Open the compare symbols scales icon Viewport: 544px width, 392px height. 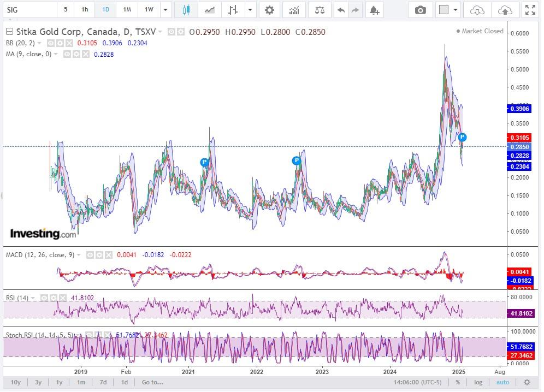pyautogui.click(x=320, y=10)
